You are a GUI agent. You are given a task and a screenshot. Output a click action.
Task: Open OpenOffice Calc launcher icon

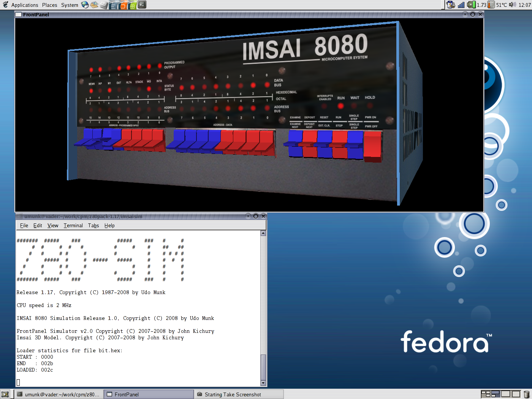click(132, 5)
